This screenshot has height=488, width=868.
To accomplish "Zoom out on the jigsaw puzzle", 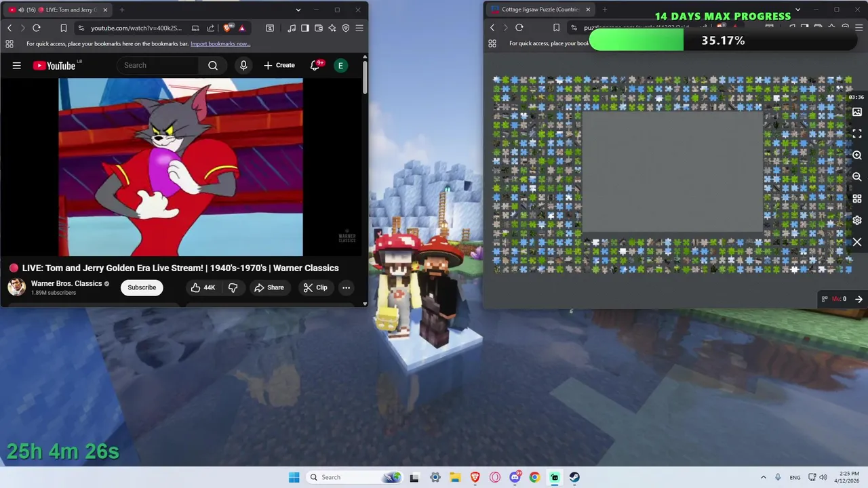I will 857,177.
